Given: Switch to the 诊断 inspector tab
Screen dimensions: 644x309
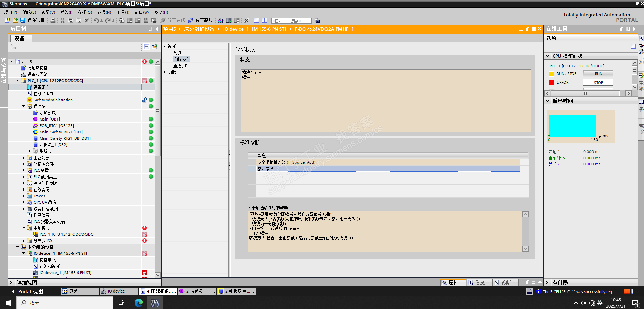Looking at the screenshot, I should click(506, 283).
